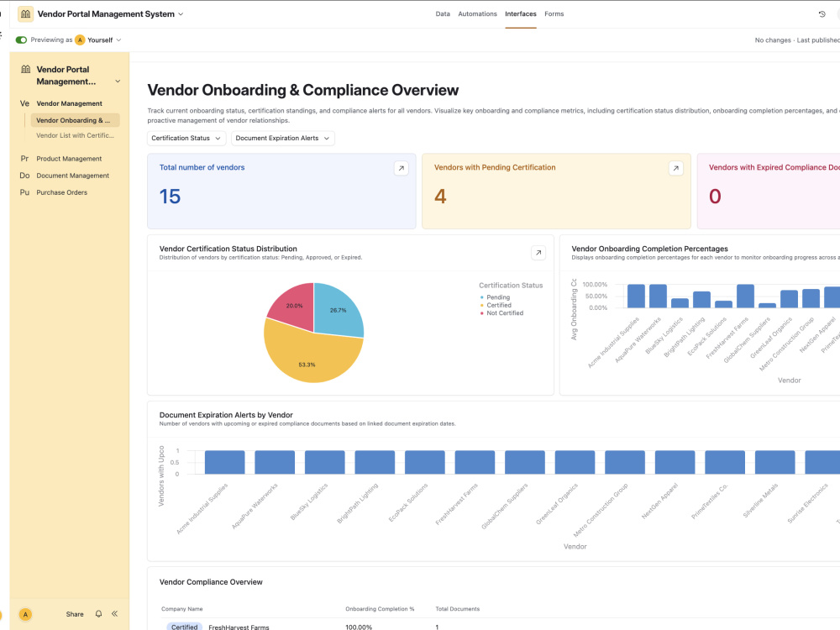Toggle the Previewing as switch
The height and width of the screenshot is (630, 840).
point(22,39)
